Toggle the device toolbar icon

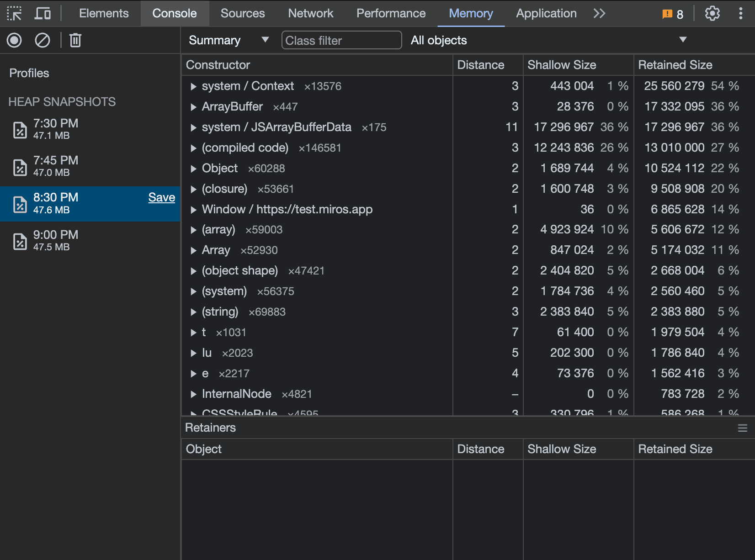[43, 13]
